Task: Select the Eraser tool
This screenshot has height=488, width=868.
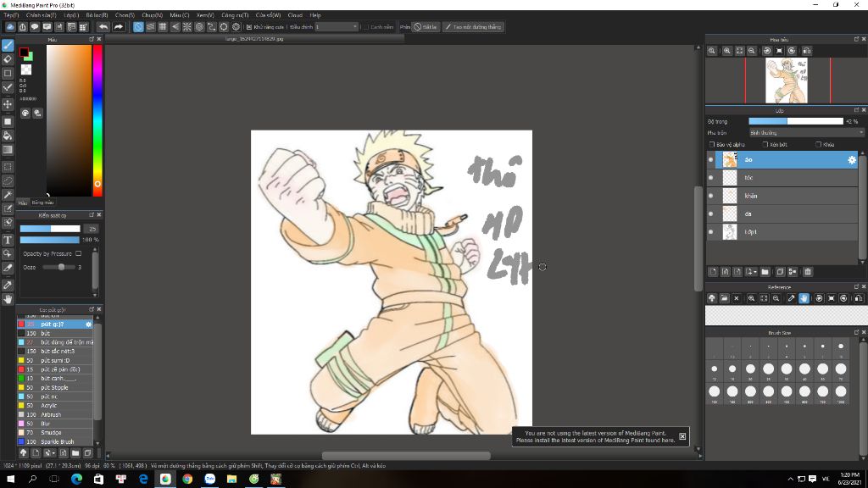Action: click(8, 59)
